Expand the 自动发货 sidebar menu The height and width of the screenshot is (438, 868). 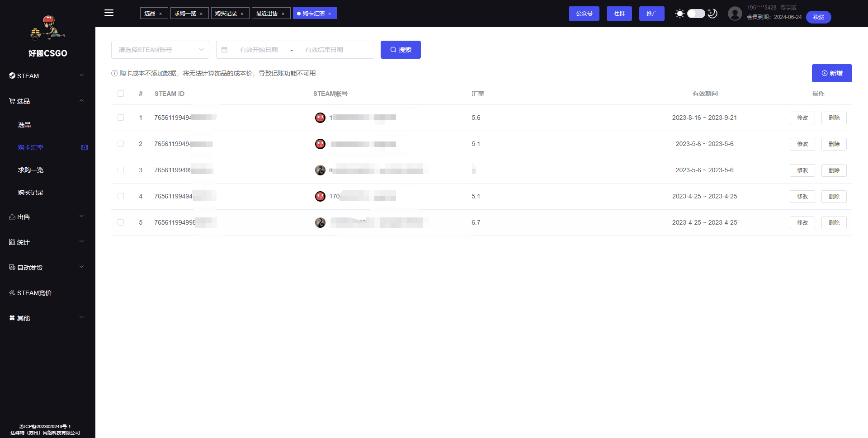(x=47, y=268)
